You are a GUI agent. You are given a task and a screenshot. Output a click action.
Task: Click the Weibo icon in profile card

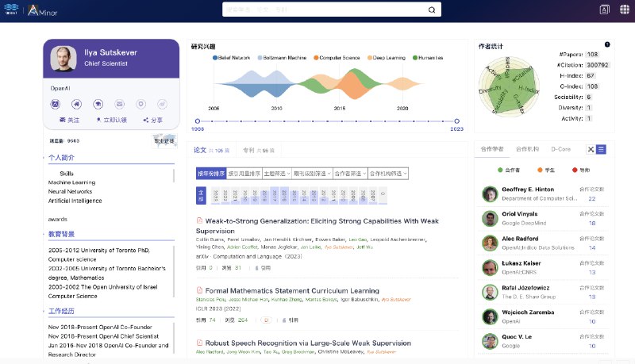[x=162, y=105]
